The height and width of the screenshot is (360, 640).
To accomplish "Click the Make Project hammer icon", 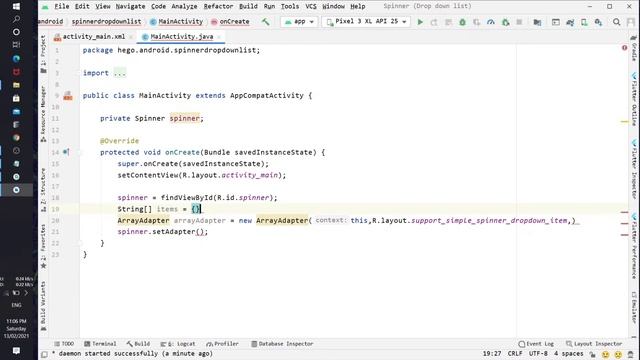I will [266, 22].
